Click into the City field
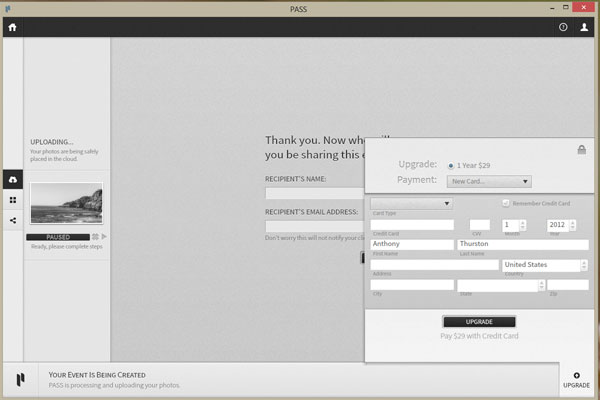 point(412,285)
